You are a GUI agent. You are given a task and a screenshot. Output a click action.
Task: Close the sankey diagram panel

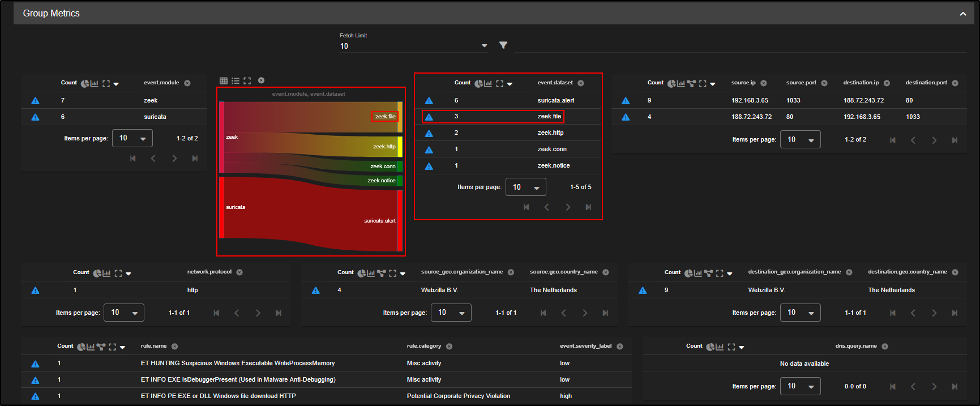[x=262, y=80]
